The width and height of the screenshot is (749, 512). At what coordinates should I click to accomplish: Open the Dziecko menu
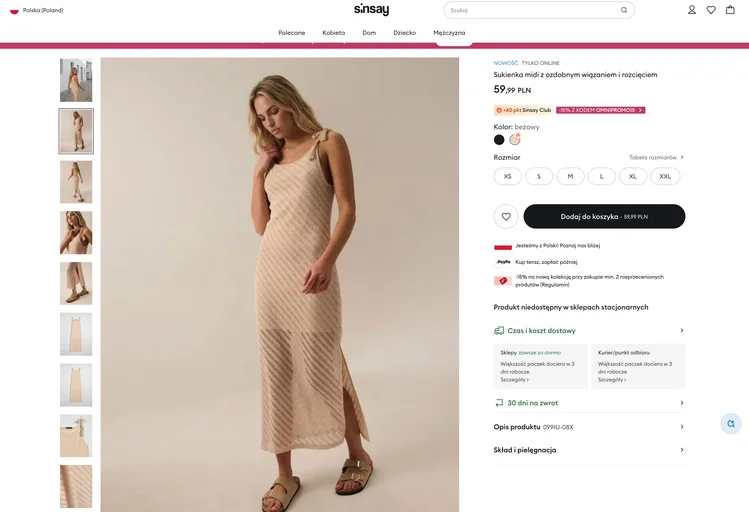tap(404, 32)
